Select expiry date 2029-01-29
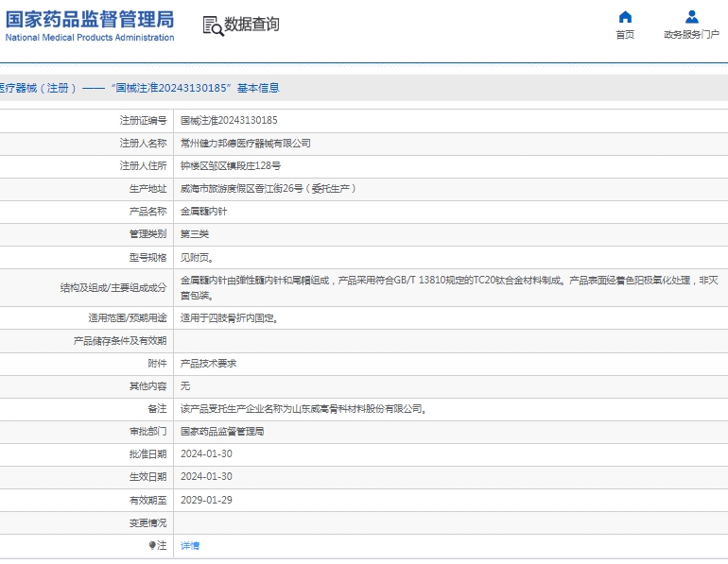This screenshot has width=728, height=564. pyautogui.click(x=206, y=500)
